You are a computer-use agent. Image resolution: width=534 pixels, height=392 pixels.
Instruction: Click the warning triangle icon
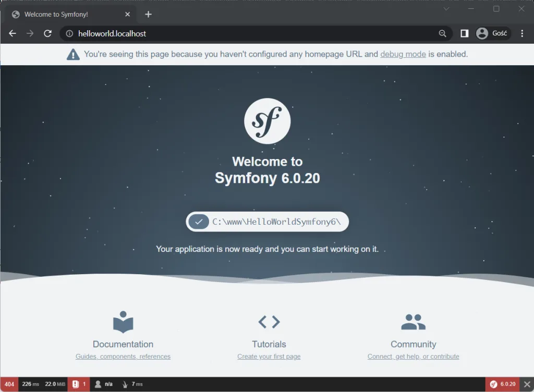(x=73, y=54)
